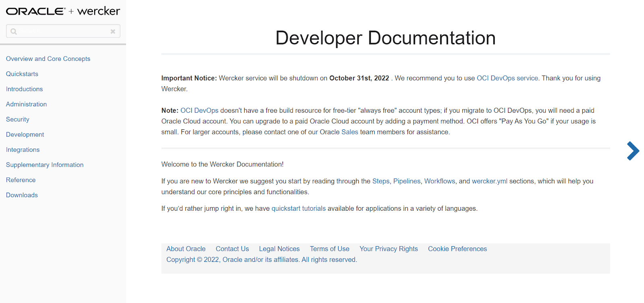
Task: Go to the Downloads page
Action: 22,195
